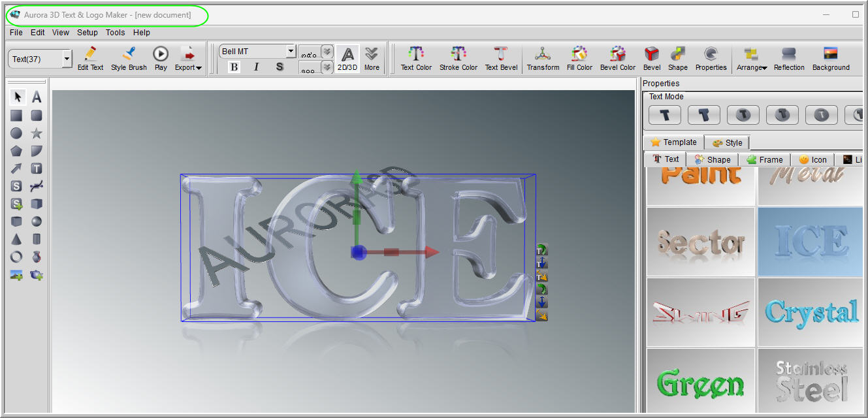
Task: Open the Text Color picker
Action: (416, 58)
